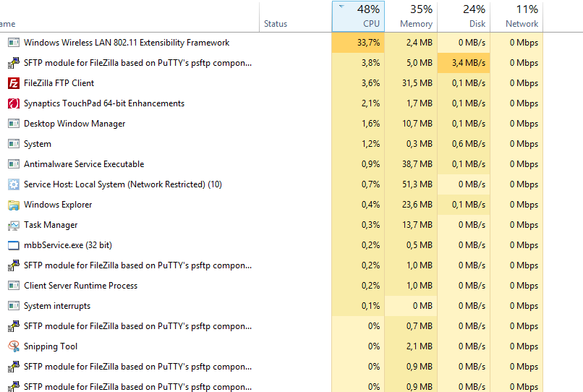This screenshot has height=392, width=583.
Task: Click Network value in FileZilla FTP Client row
Action: coord(524,83)
